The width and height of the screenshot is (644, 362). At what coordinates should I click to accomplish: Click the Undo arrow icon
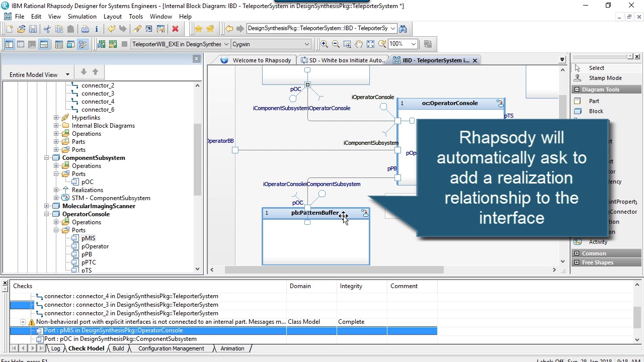pyautogui.click(x=111, y=29)
